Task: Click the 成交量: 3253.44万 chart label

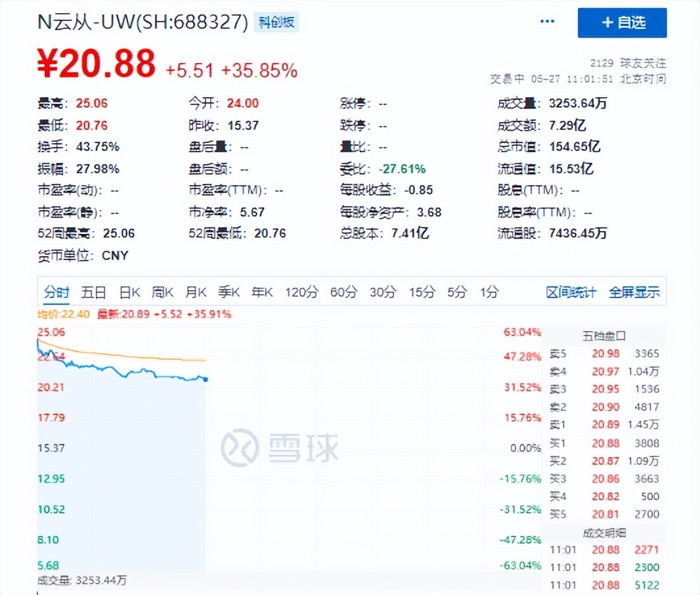Action: tap(81, 581)
